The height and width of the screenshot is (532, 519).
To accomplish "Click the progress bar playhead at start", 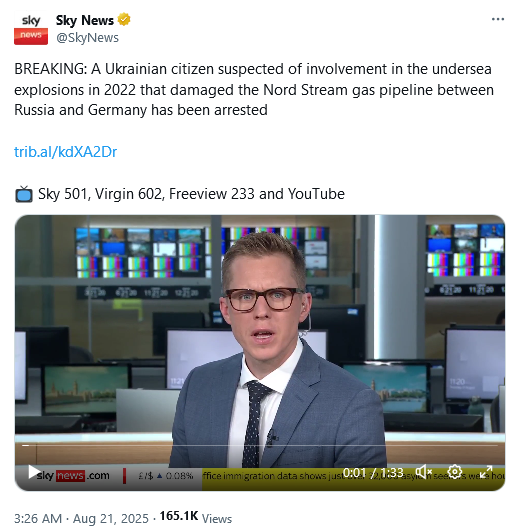I will tap(25, 445).
